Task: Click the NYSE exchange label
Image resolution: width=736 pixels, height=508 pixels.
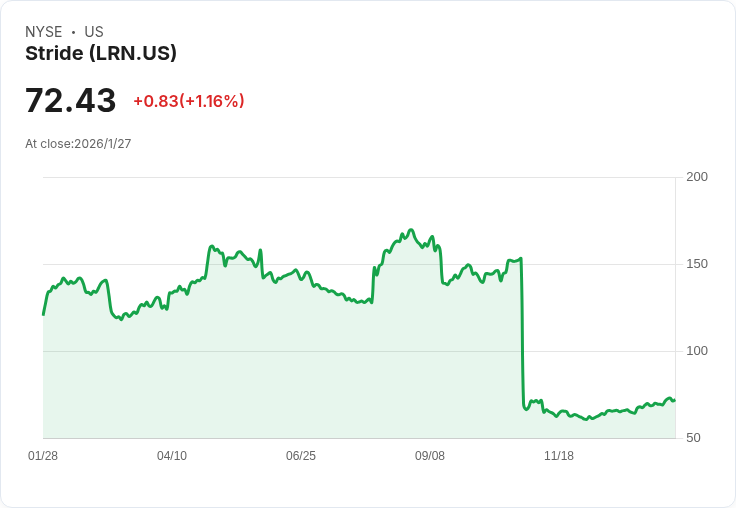Action: tap(44, 32)
